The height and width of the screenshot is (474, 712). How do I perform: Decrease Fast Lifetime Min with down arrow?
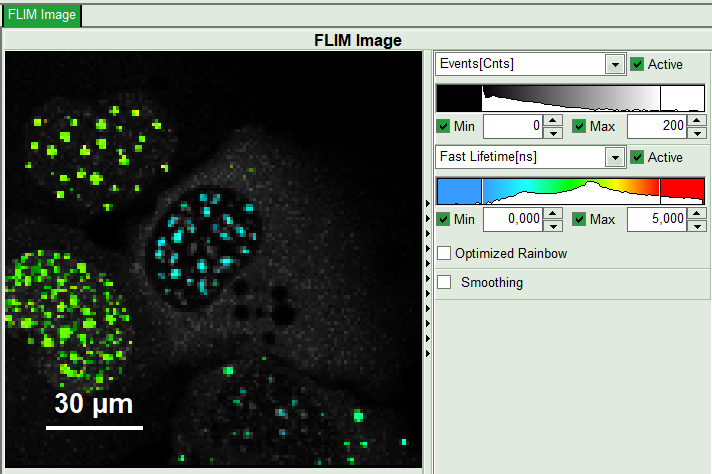pyautogui.click(x=552, y=225)
